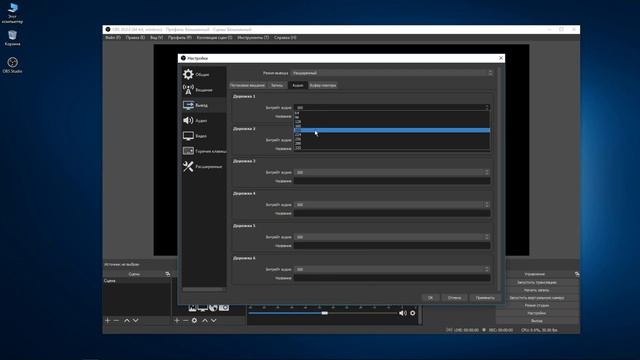Remove source with the minus icon
This screenshot has height=360, width=640.
click(x=185, y=320)
